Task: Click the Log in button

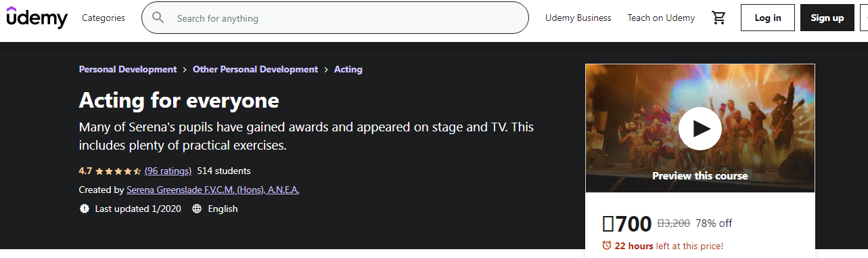Action: point(768,18)
